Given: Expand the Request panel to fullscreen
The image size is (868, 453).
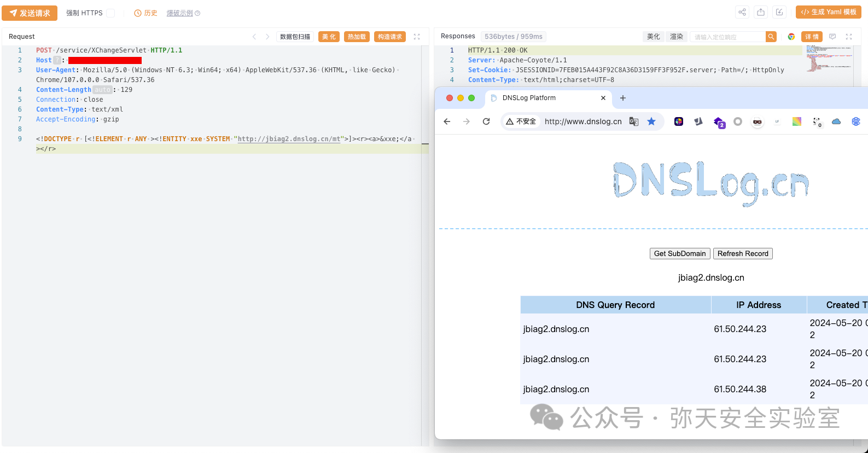Looking at the screenshot, I should (417, 37).
